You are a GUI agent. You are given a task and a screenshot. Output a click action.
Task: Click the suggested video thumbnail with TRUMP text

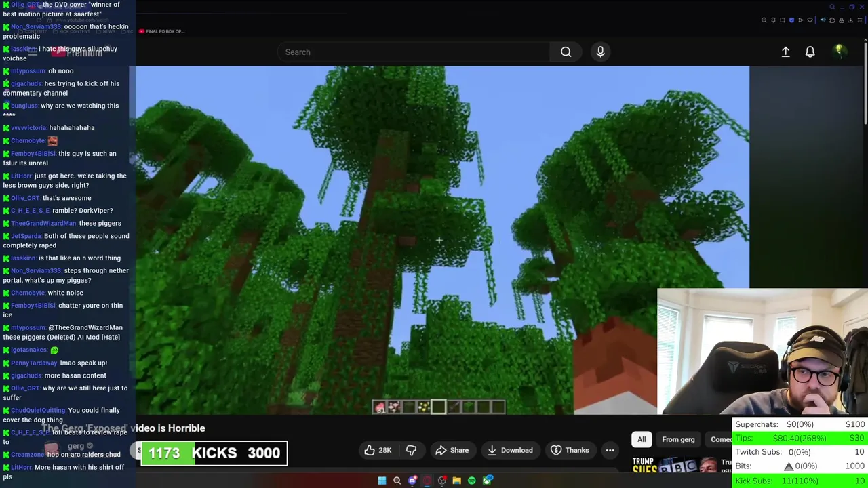pos(675,465)
